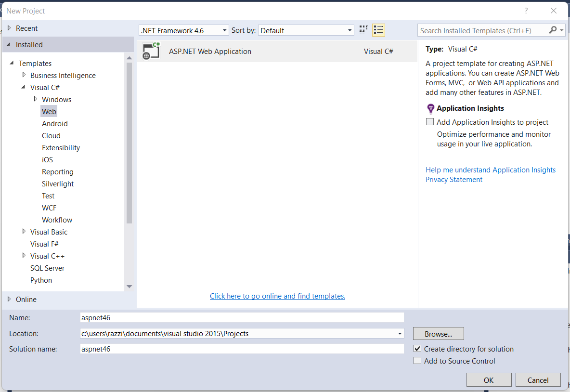Click the Cancel button
This screenshot has height=392, width=570.
538,380
